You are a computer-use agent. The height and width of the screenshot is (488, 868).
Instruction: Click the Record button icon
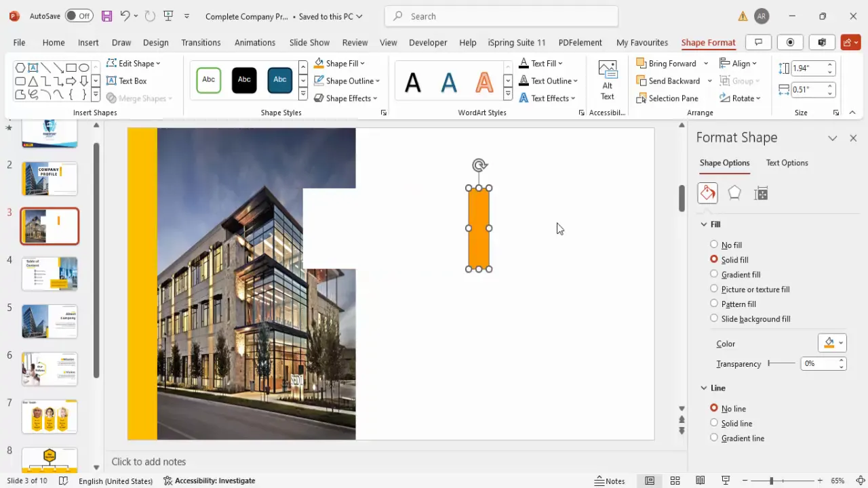(790, 42)
